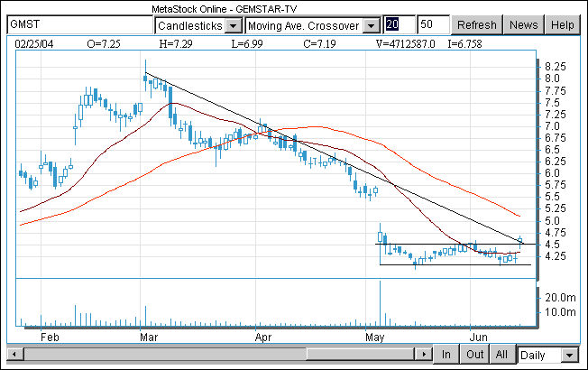This screenshot has height=370, width=588.
Task: Click the 8.25 price axis label
Action: point(555,67)
